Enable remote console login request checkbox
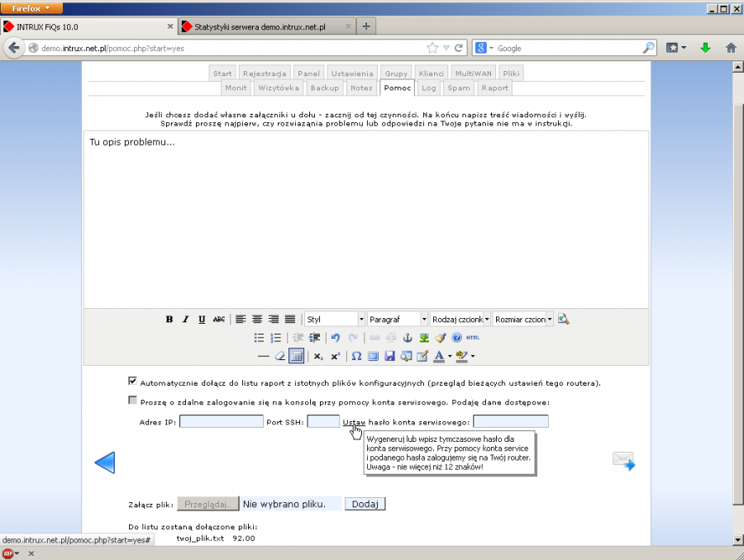 coord(132,401)
